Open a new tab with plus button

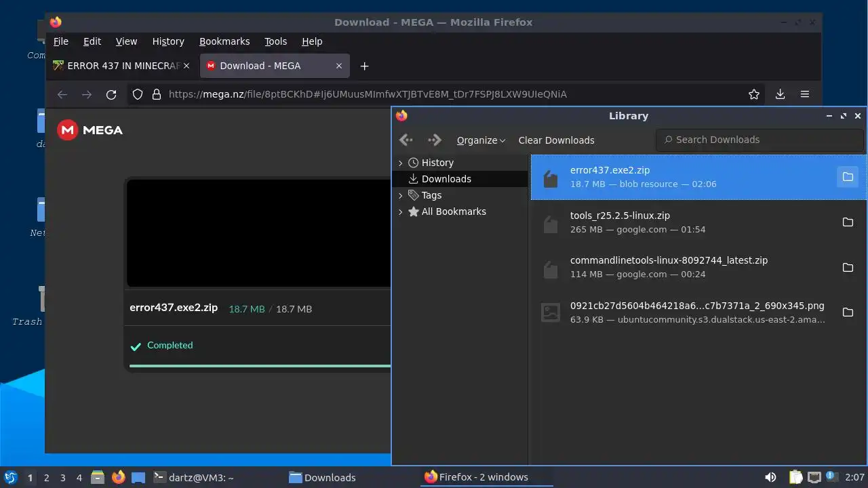(x=364, y=66)
